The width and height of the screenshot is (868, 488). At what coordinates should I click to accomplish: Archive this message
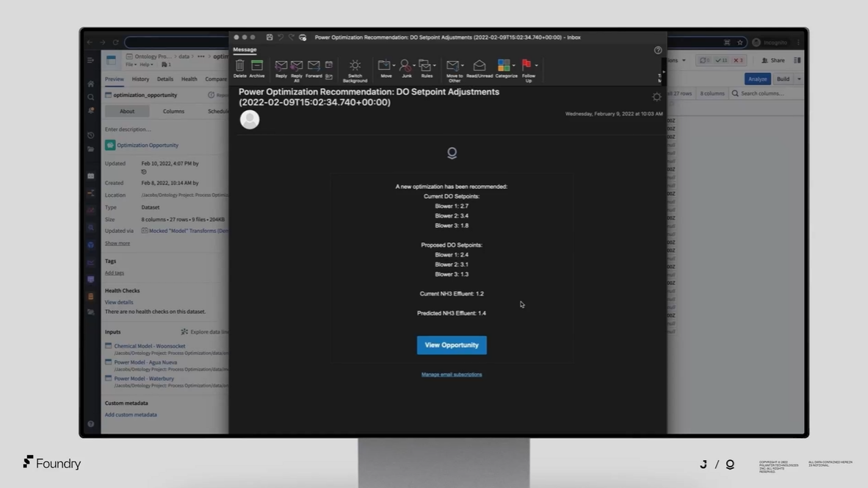tap(257, 67)
